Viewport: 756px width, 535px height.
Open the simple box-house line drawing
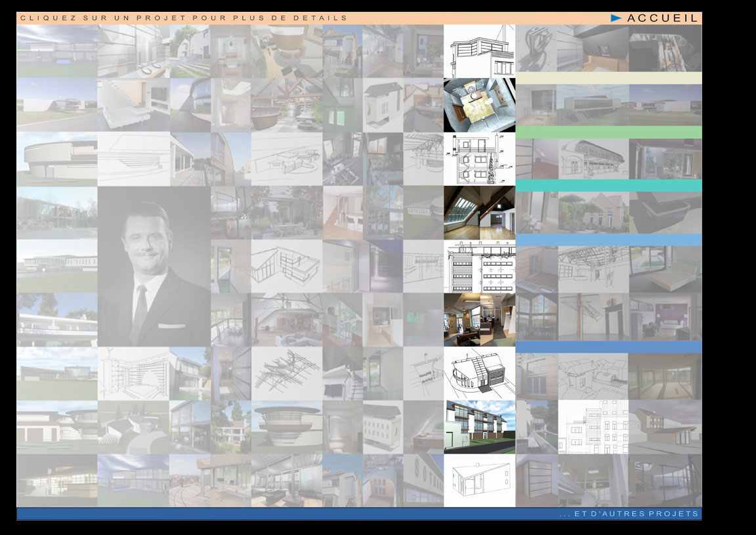pos(479,481)
